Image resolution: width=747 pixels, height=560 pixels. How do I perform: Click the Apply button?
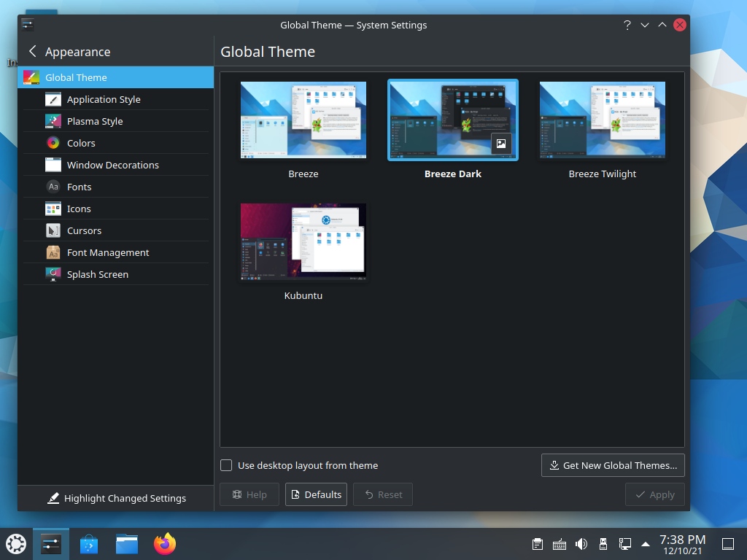click(x=655, y=494)
